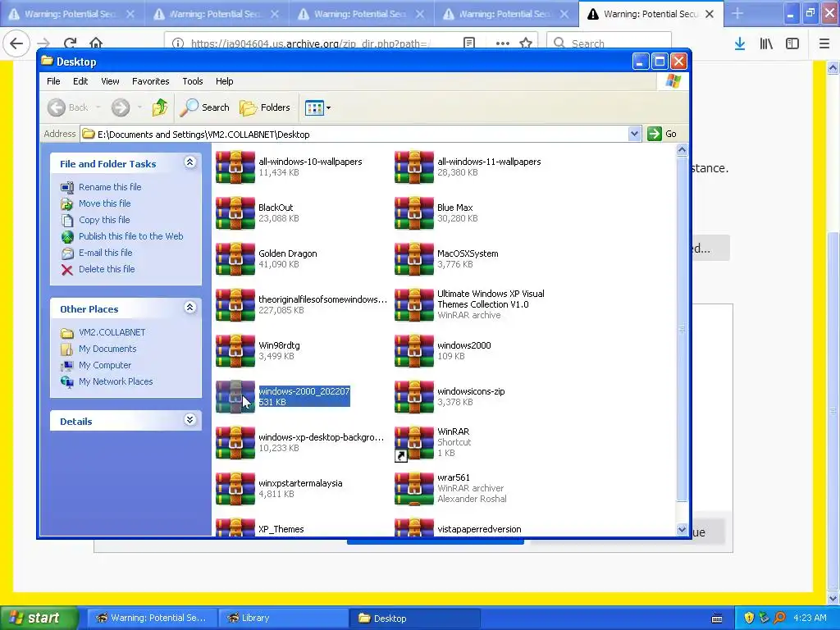Image resolution: width=840 pixels, height=630 pixels.
Task: Expand the Details panel
Action: tap(189, 419)
